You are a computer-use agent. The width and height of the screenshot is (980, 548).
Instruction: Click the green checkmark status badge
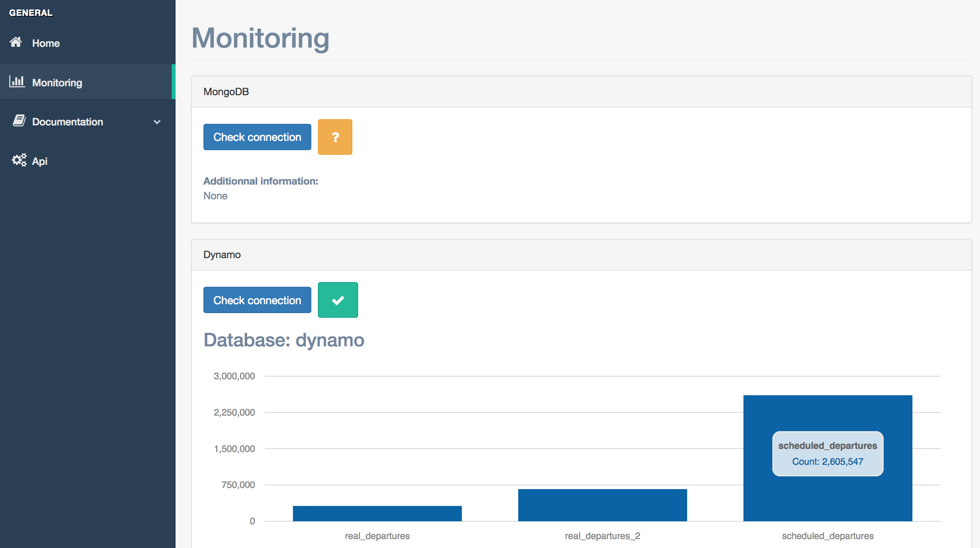[x=338, y=300]
